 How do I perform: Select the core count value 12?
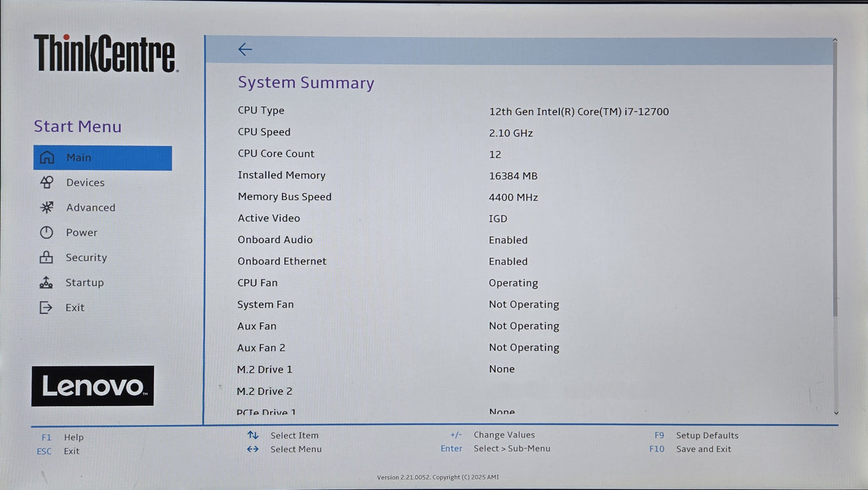pos(495,155)
